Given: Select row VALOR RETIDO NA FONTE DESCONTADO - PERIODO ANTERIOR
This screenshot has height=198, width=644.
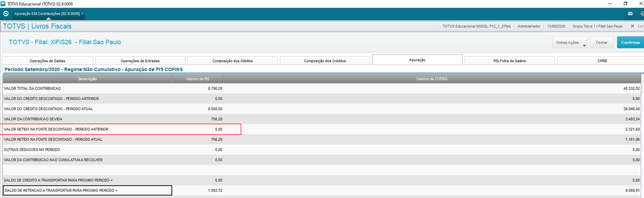Looking at the screenshot, I should point(322,129).
